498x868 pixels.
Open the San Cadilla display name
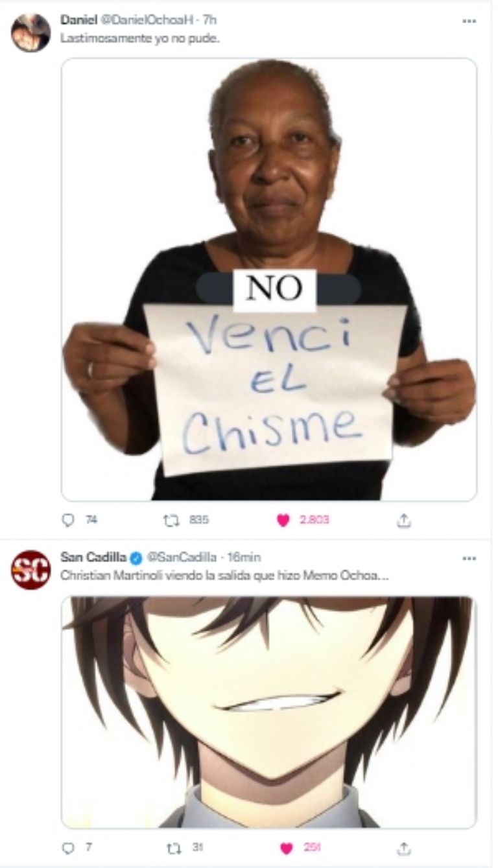(93, 557)
